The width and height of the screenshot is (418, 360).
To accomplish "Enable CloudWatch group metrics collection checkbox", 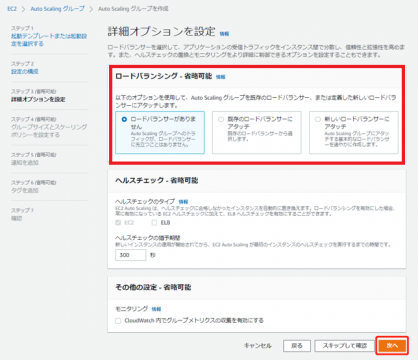I will (118, 321).
